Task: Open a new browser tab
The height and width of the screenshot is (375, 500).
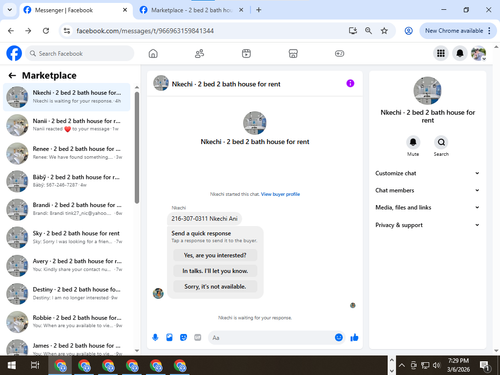Action: [x=259, y=10]
